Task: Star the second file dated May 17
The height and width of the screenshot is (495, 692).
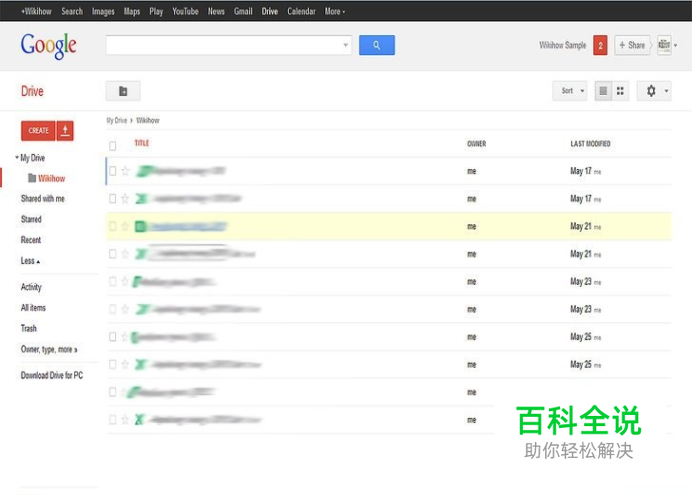Action: point(125,199)
